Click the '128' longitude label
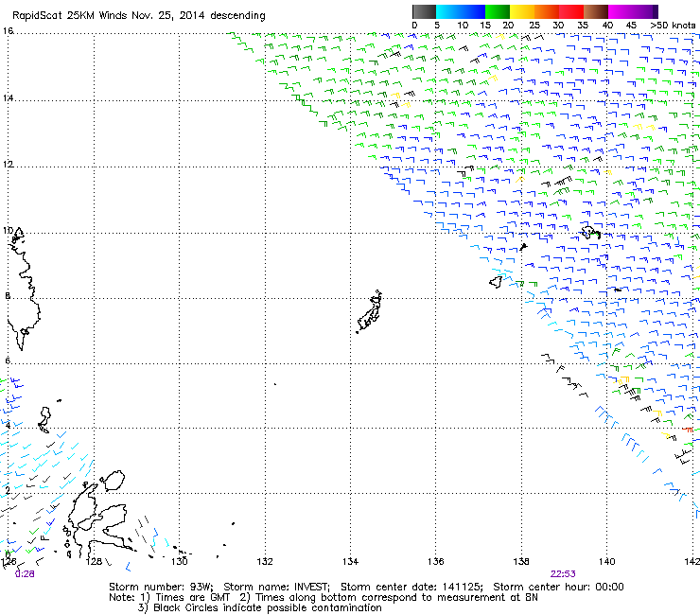The height and width of the screenshot is (615, 700). (94, 561)
